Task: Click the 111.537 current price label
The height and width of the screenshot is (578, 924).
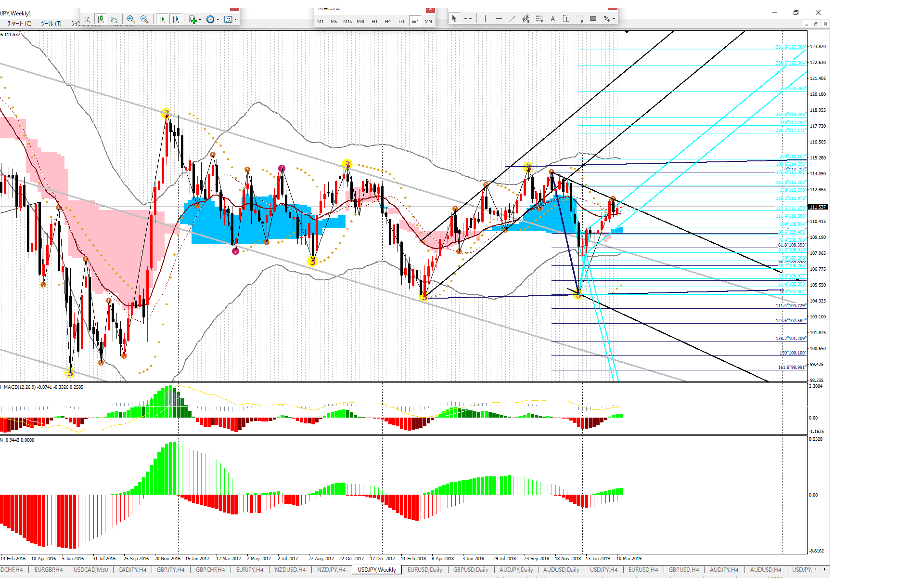Action: click(817, 207)
